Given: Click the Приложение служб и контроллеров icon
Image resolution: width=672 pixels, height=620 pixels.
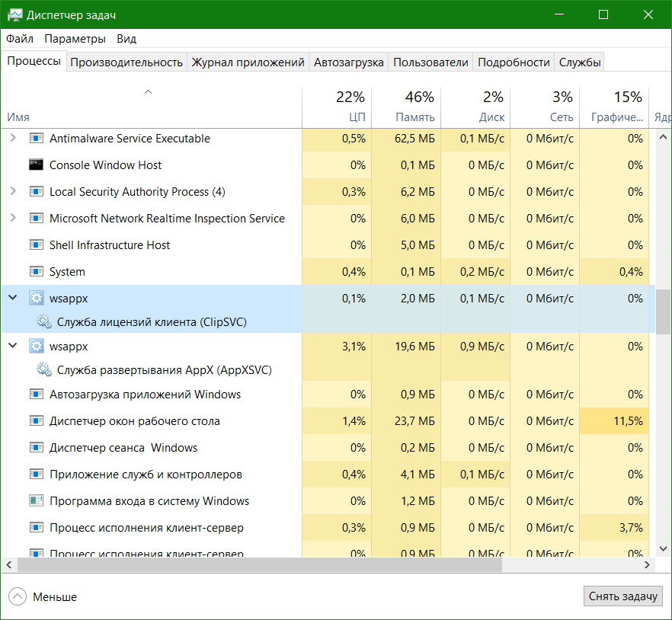Looking at the screenshot, I should click(x=36, y=475).
